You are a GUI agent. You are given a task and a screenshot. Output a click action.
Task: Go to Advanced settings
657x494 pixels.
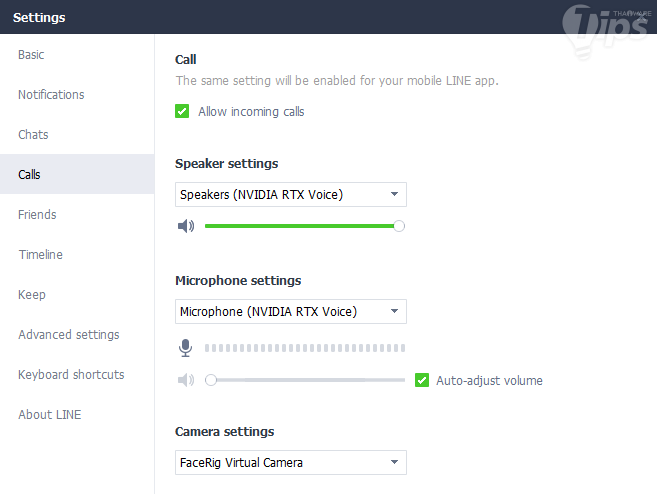[77, 334]
